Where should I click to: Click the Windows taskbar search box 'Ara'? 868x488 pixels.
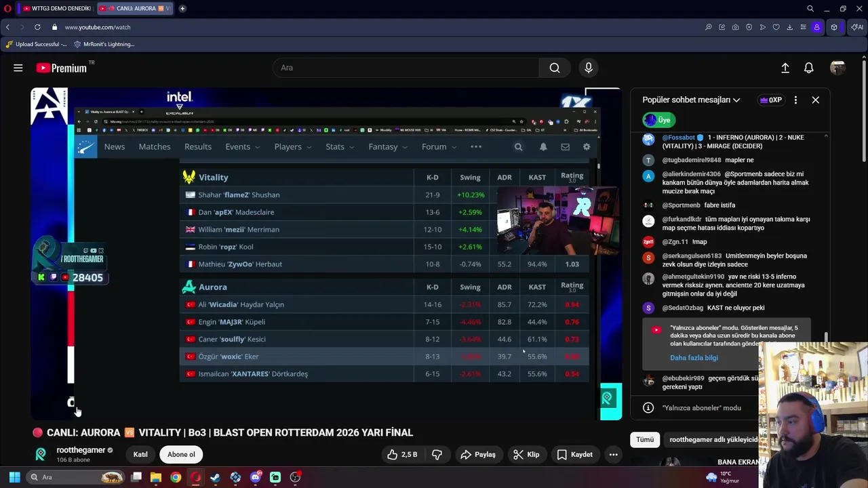point(77,477)
